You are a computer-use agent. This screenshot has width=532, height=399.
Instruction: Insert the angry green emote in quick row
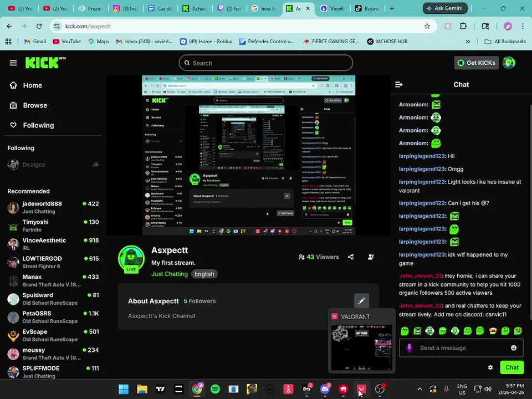point(417,331)
